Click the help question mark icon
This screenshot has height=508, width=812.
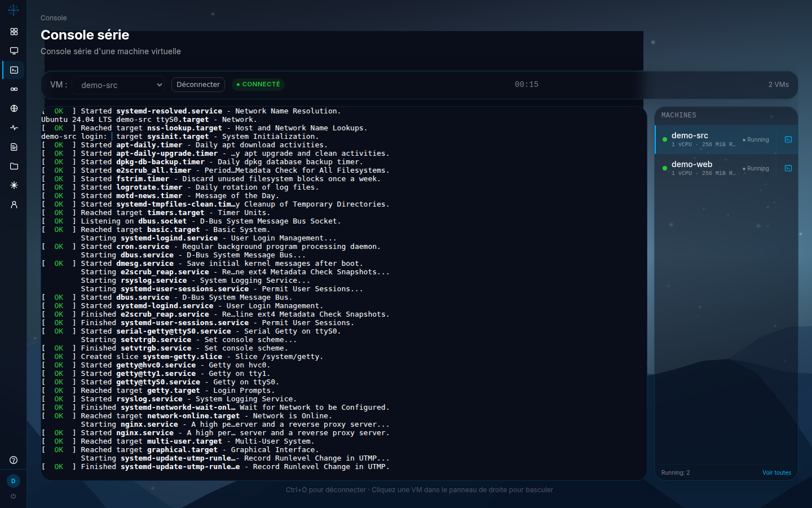[14, 460]
